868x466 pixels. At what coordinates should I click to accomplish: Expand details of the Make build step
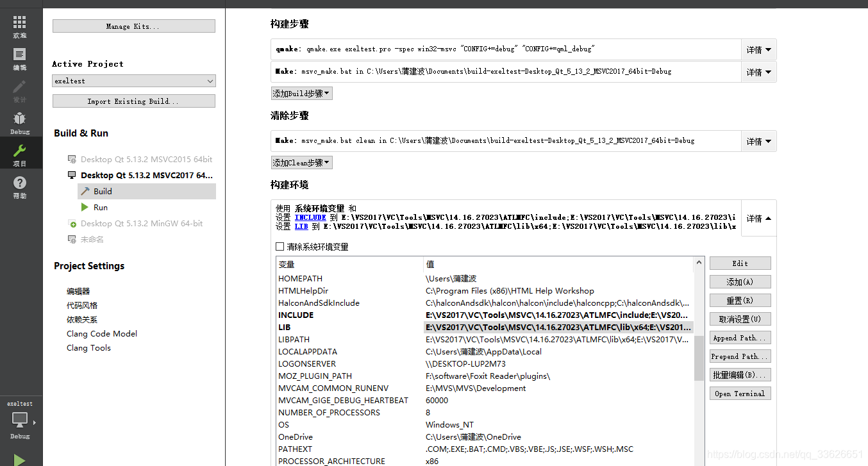(759, 72)
